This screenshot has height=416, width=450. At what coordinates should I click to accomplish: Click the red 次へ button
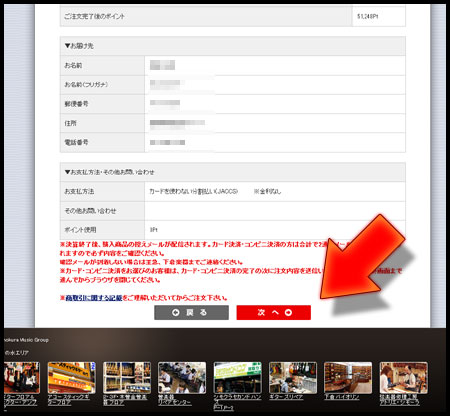(x=274, y=313)
